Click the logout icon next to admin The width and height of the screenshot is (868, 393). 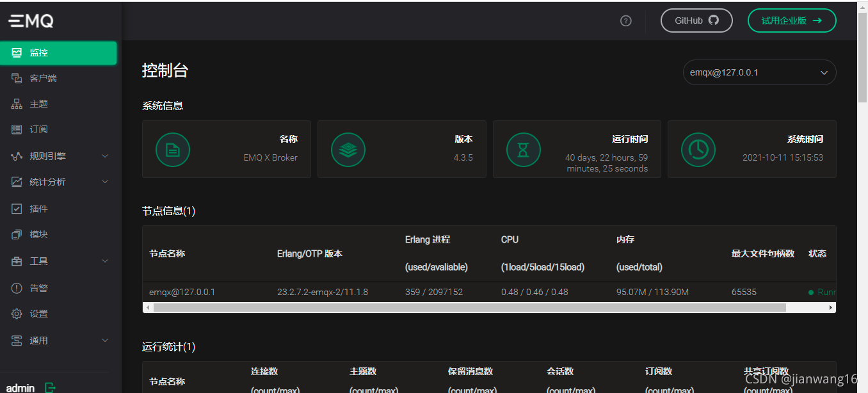[x=49, y=387]
